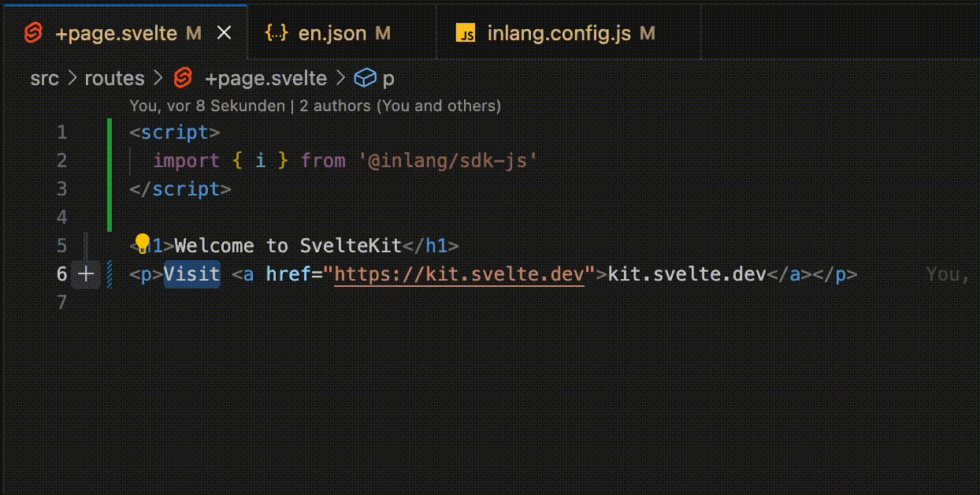Follow the https://kit.svelte.dev href link

[459, 274]
